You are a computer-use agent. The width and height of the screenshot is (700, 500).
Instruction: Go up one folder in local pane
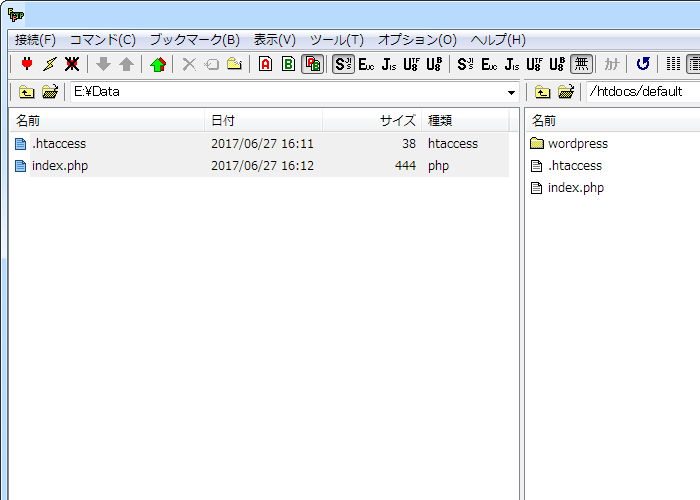27,92
